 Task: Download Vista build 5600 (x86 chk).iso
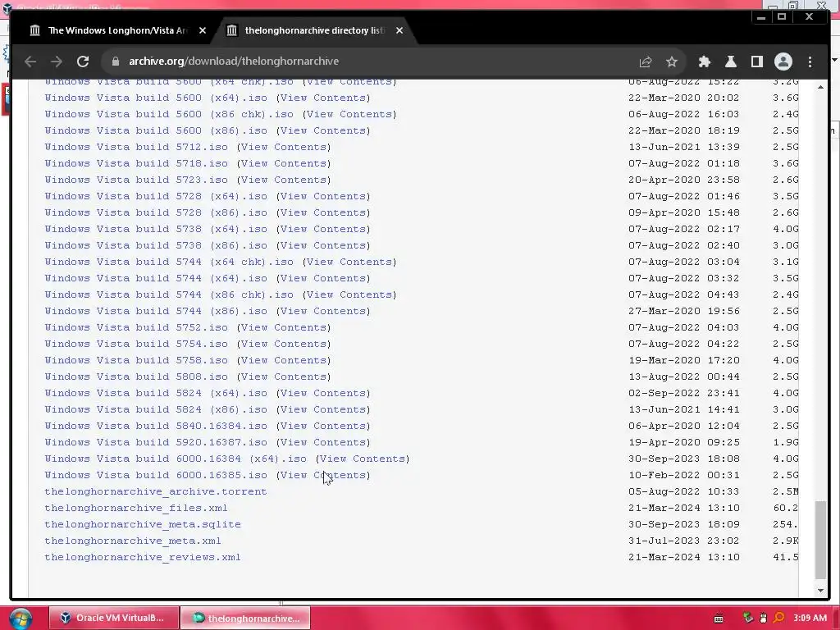169,115
